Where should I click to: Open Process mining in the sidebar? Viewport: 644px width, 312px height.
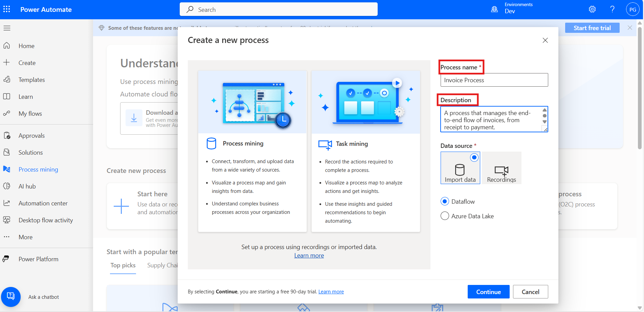point(38,170)
